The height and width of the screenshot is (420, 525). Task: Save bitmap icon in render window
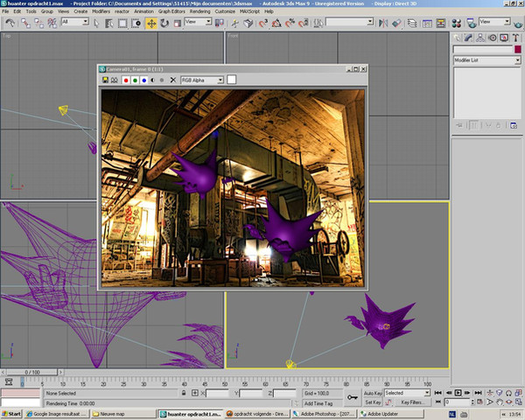[x=105, y=80]
